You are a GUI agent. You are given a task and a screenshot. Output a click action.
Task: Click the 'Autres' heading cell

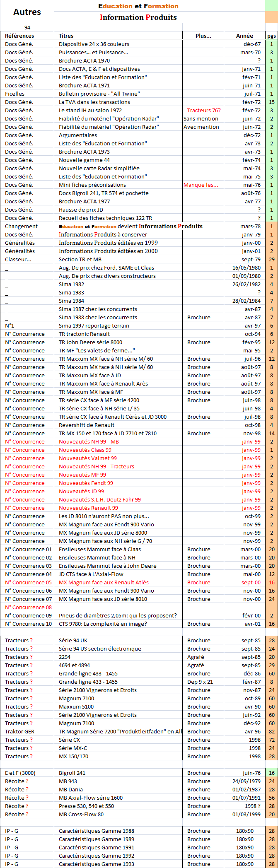coord(27,12)
